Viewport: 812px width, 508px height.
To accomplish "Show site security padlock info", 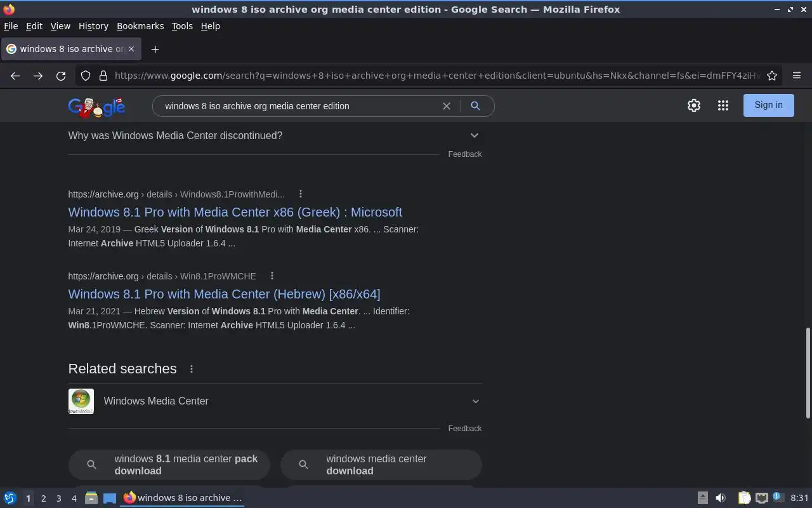I will tap(103, 76).
